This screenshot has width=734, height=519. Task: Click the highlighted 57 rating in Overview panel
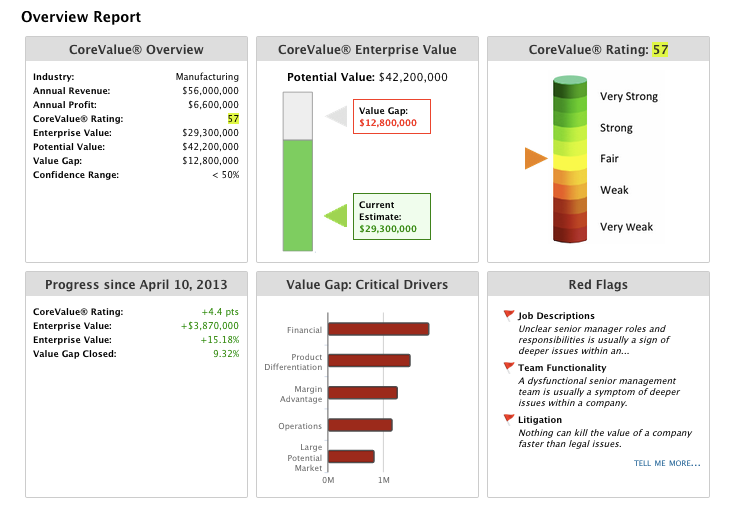click(x=233, y=118)
